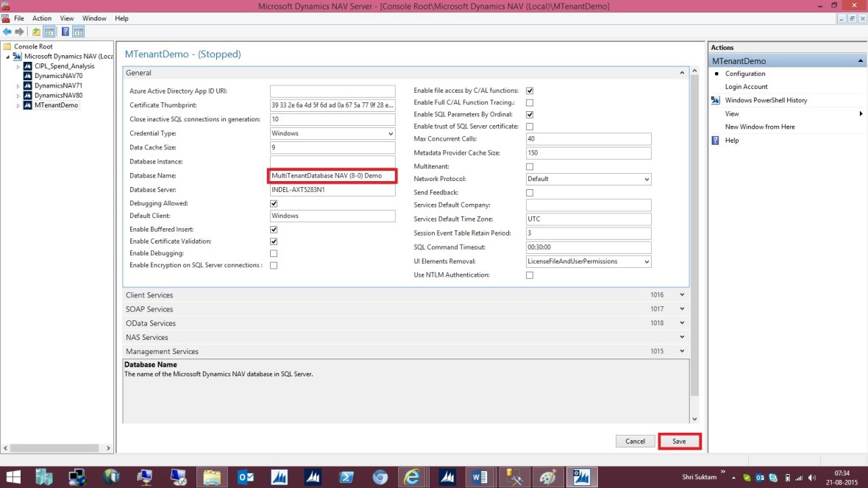Click the blue Help icon in the toolbar
This screenshot has height=488, width=868.
65,32
